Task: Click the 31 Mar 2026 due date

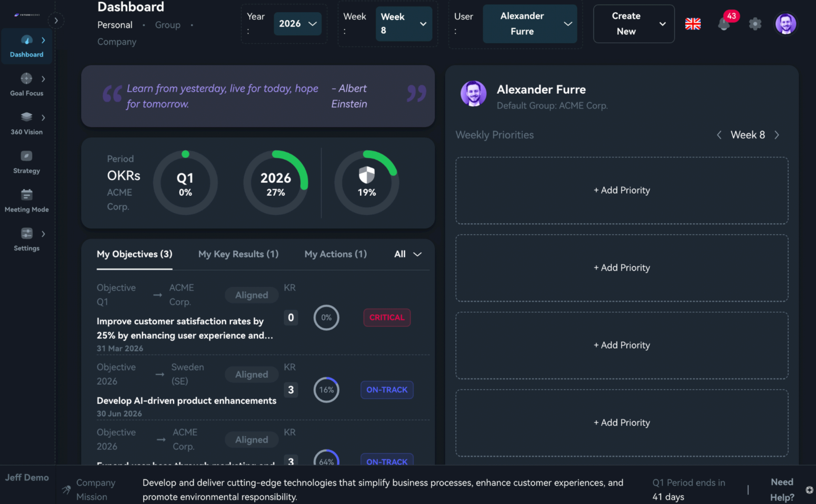Action: pyautogui.click(x=120, y=349)
